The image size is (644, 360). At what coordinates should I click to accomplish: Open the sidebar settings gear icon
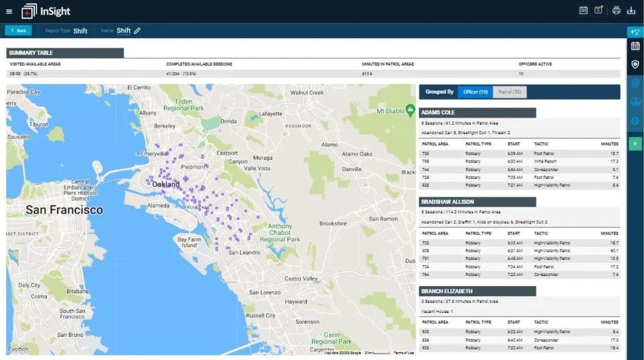click(x=635, y=121)
